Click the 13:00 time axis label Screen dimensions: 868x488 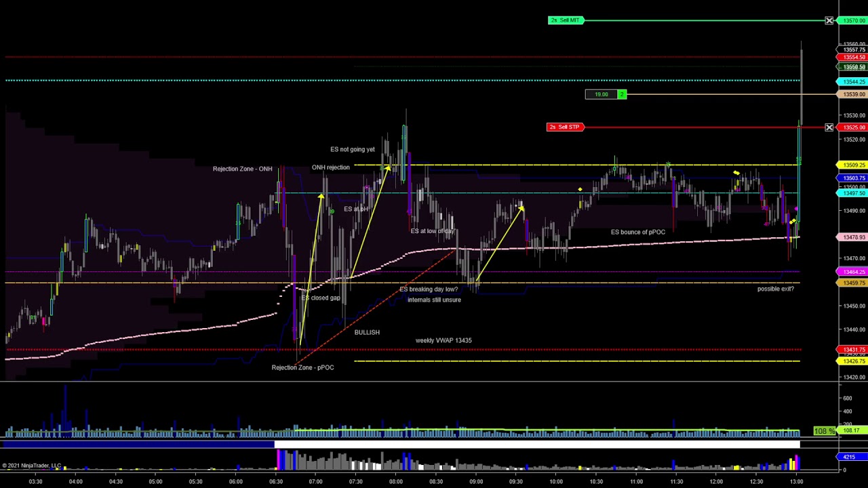[796, 482]
